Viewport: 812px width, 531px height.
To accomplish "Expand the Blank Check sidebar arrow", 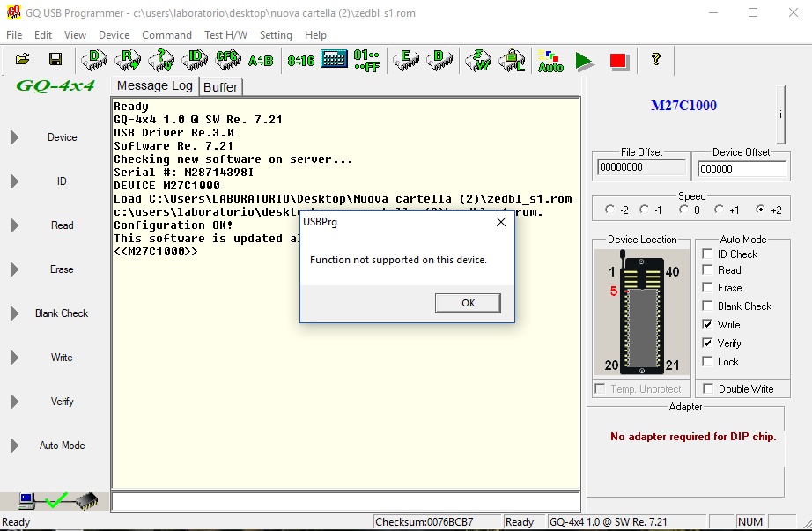I will [14, 313].
